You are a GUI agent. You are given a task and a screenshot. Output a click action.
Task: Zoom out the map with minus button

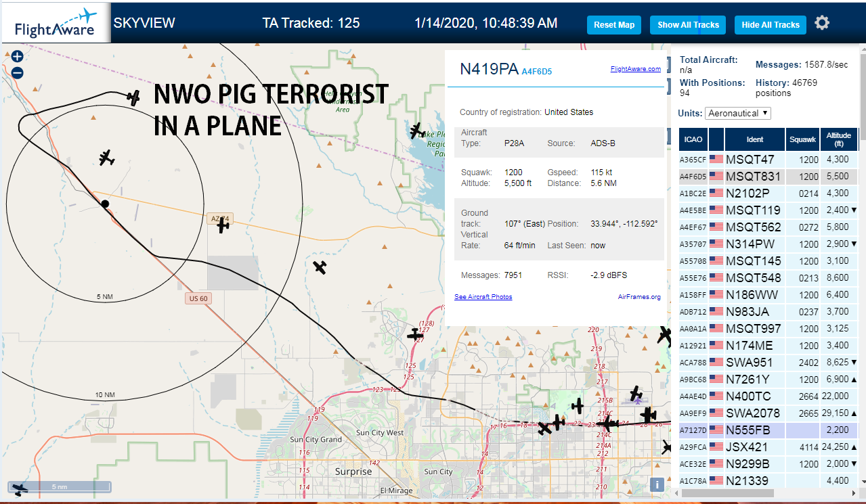(18, 72)
